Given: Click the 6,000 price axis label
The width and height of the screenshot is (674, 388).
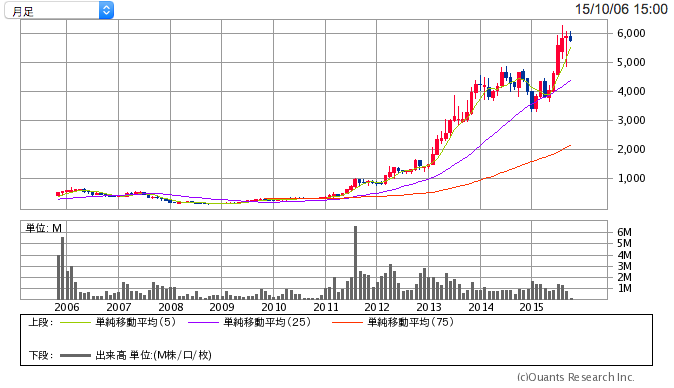Looking at the screenshot, I should click(x=631, y=34).
